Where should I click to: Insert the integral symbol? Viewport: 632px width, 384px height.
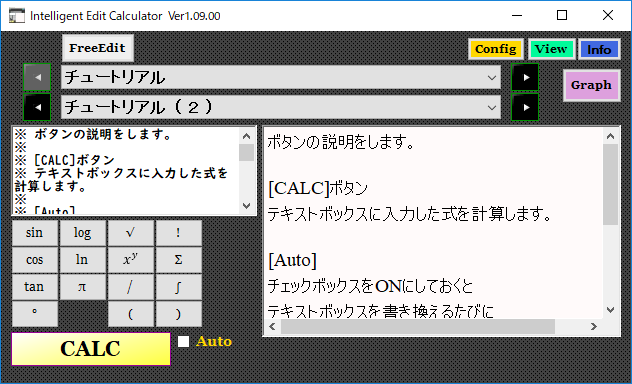(179, 287)
